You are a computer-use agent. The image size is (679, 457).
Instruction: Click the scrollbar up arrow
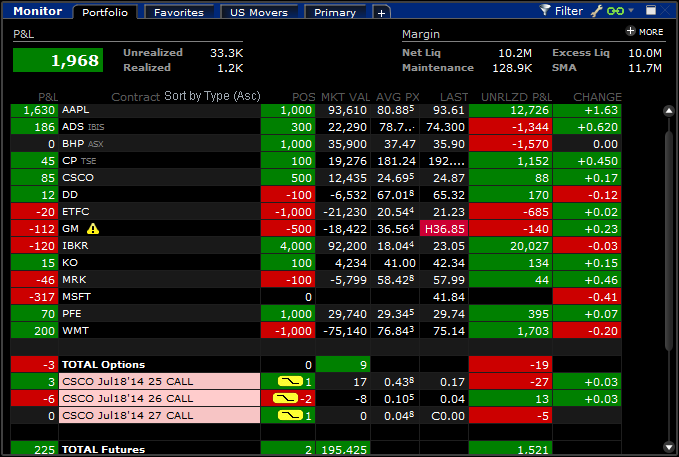[x=669, y=111]
